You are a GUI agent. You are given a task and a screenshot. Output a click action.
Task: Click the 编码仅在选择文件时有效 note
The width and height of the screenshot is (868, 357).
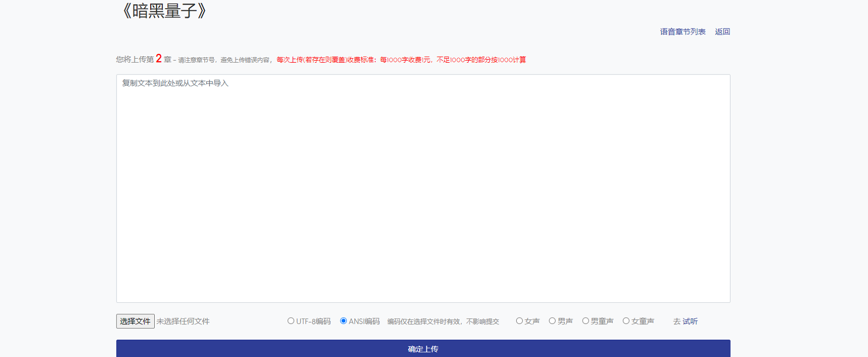pos(443,322)
